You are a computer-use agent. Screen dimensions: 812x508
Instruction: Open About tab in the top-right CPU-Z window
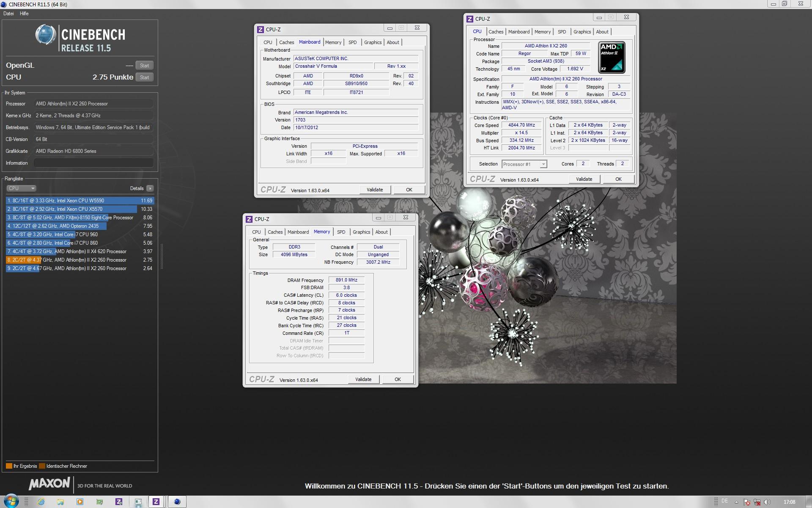602,32
